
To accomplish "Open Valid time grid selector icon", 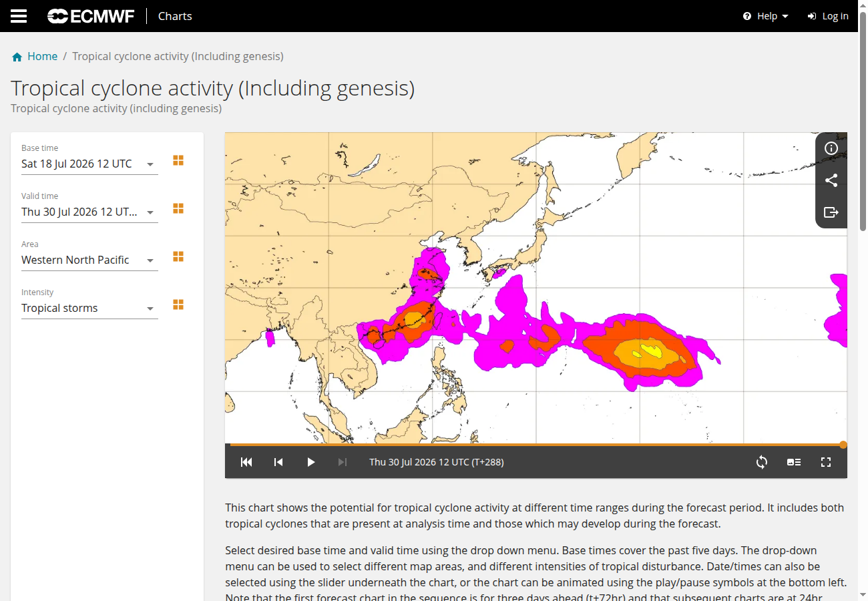I will tap(178, 208).
